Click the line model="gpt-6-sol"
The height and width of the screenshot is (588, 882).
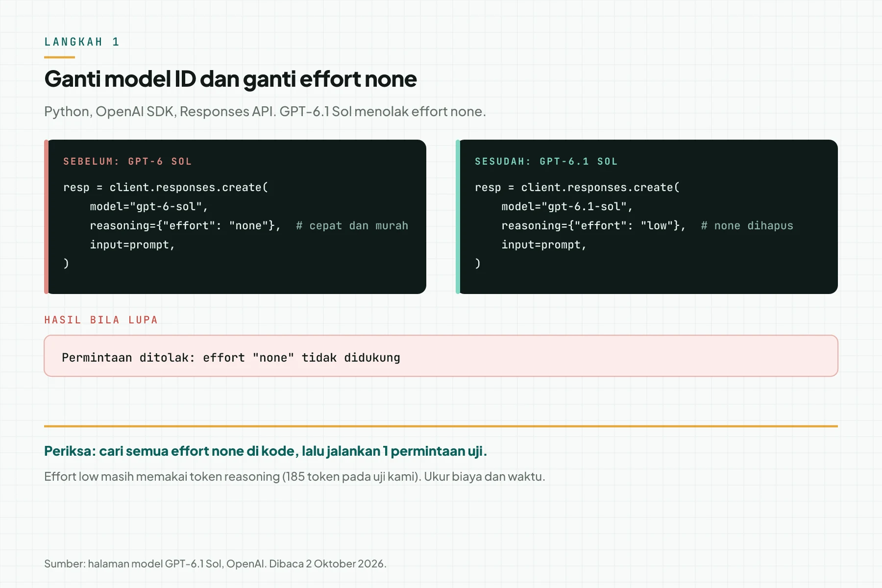(x=149, y=207)
